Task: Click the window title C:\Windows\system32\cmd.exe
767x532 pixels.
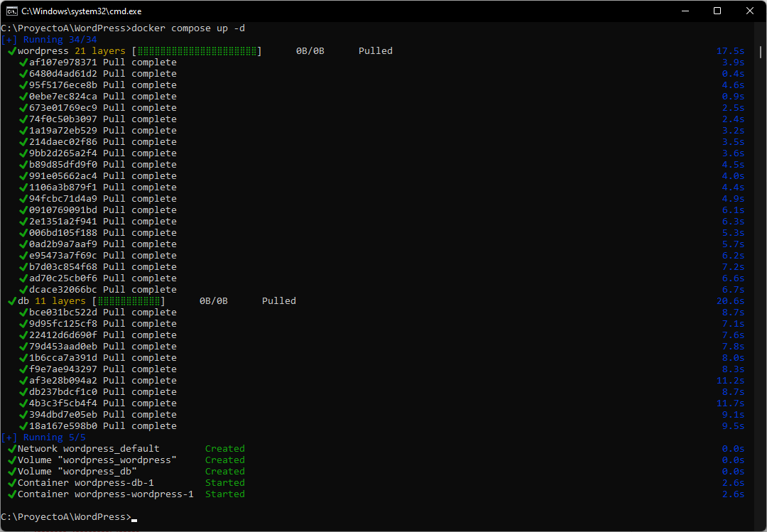Action: 81,11
